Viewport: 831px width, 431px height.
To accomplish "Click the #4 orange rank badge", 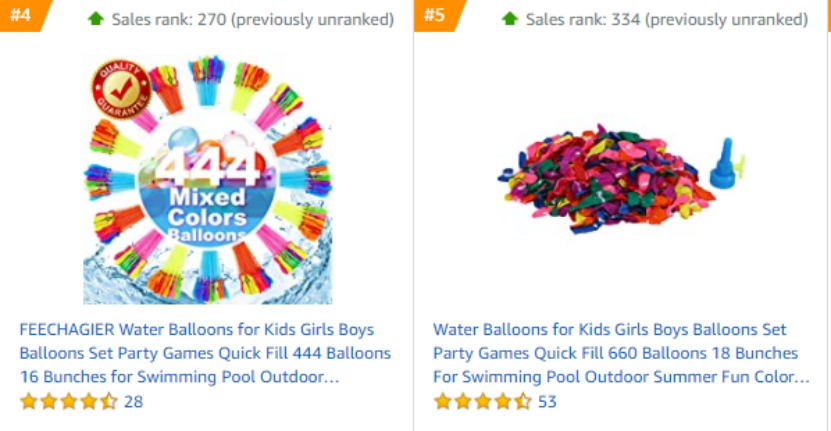I will (24, 15).
